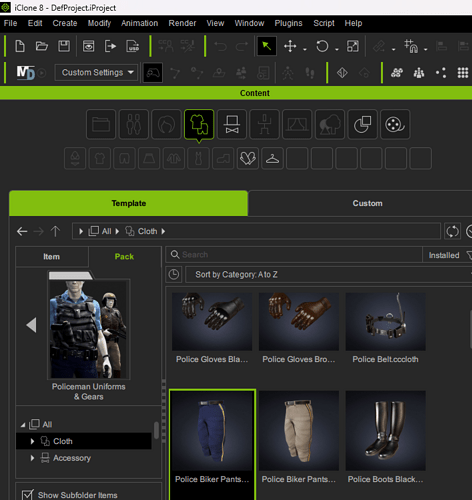Select the Cloth content category icon
Screen dimensions: 472x500
[199, 124]
